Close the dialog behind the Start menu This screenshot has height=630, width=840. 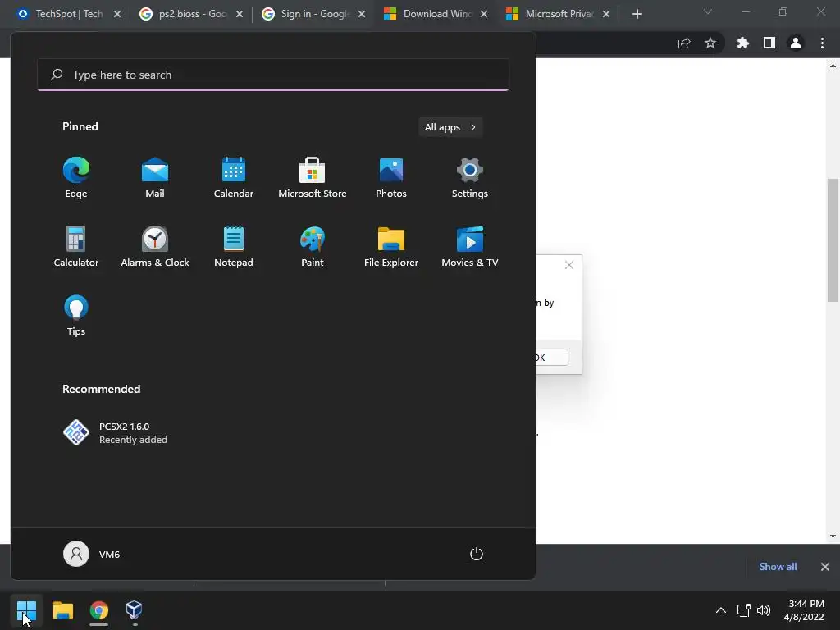click(569, 265)
